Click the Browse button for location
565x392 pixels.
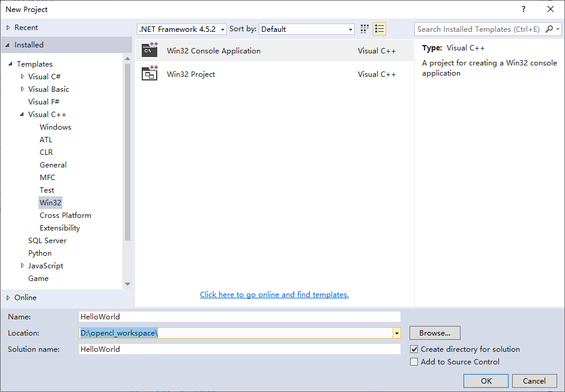click(x=434, y=333)
